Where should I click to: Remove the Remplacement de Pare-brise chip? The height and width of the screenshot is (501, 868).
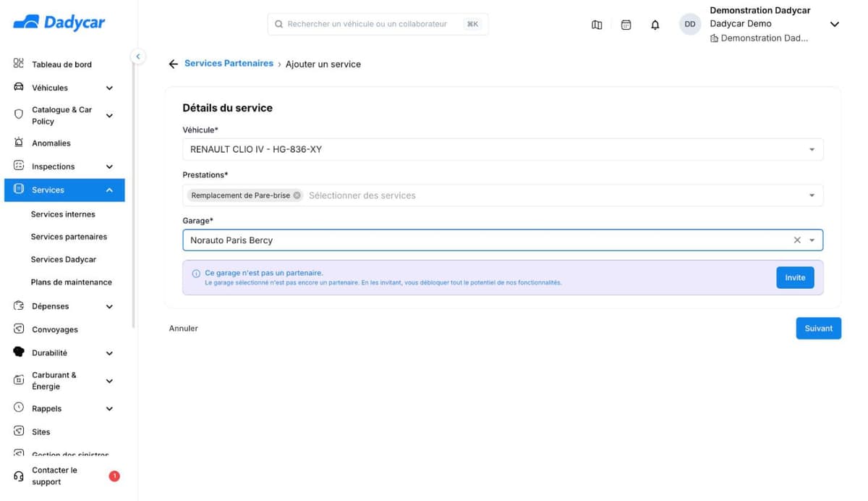[x=297, y=195]
